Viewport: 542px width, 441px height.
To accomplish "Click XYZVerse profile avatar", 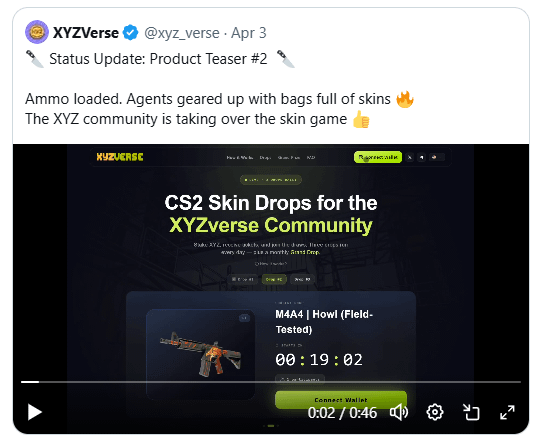I will (37, 32).
